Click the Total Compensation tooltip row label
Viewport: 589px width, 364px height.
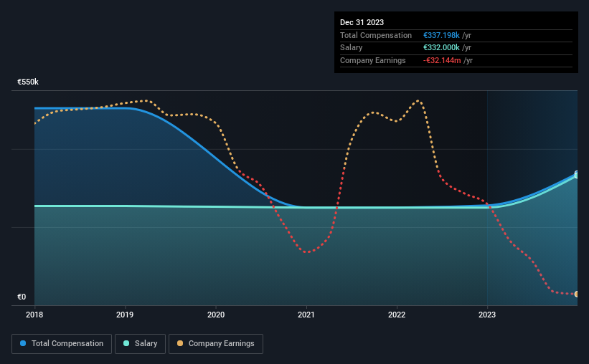[376, 35]
